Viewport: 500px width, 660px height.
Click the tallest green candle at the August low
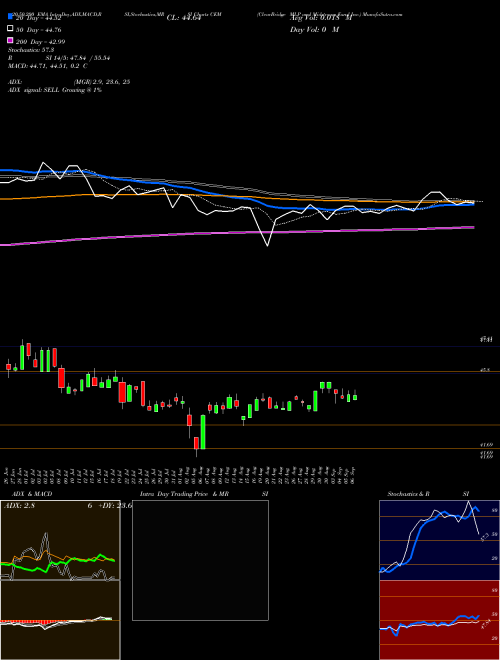click(x=203, y=432)
